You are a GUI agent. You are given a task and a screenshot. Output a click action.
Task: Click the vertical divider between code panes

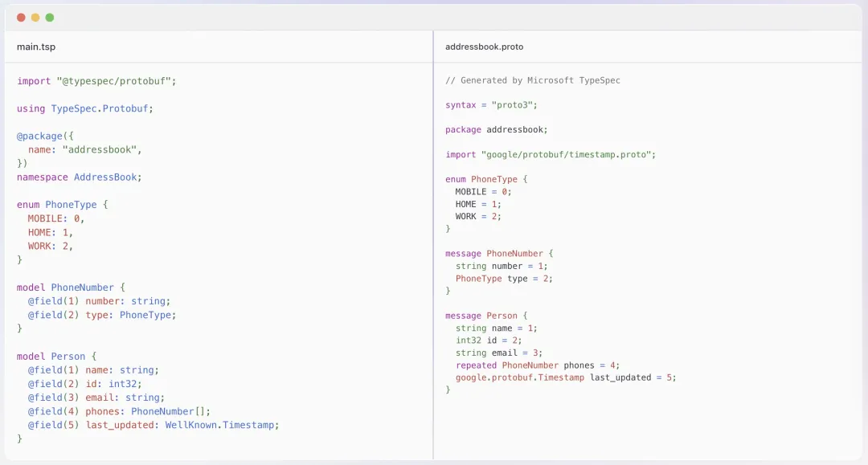tap(433, 241)
